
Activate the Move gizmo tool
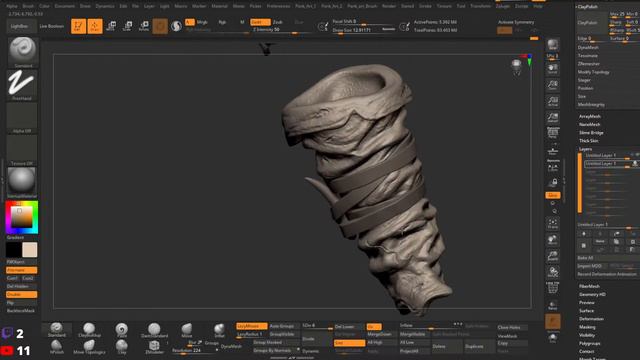pos(111,26)
